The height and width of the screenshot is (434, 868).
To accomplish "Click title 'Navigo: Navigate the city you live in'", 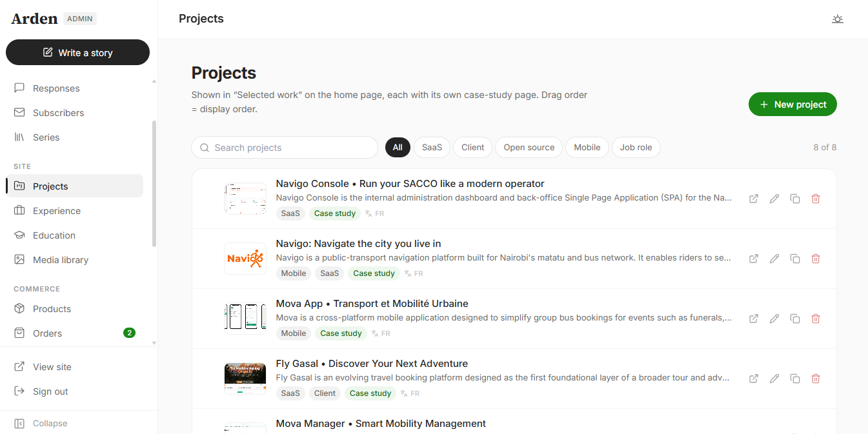I will [x=358, y=244].
